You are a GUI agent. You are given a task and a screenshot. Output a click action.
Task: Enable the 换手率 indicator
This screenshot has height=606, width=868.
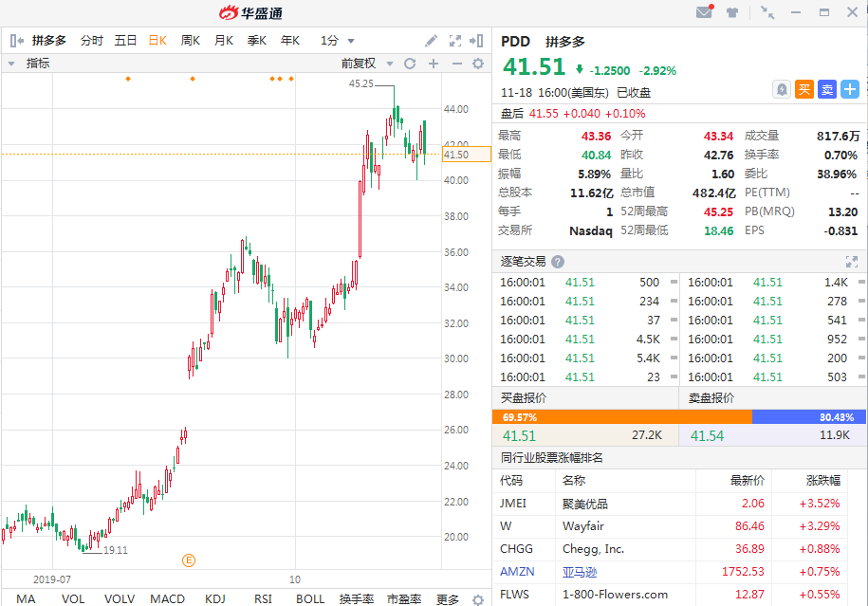(x=357, y=598)
